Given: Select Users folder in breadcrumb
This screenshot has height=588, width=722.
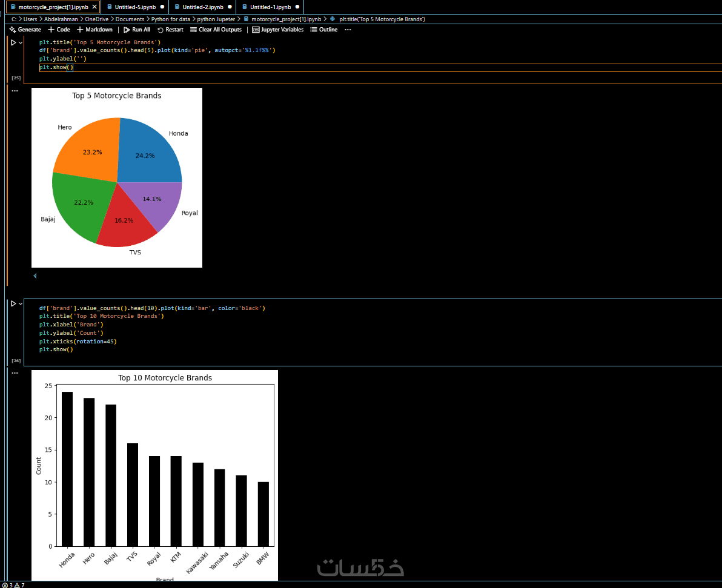Looking at the screenshot, I should pos(30,19).
